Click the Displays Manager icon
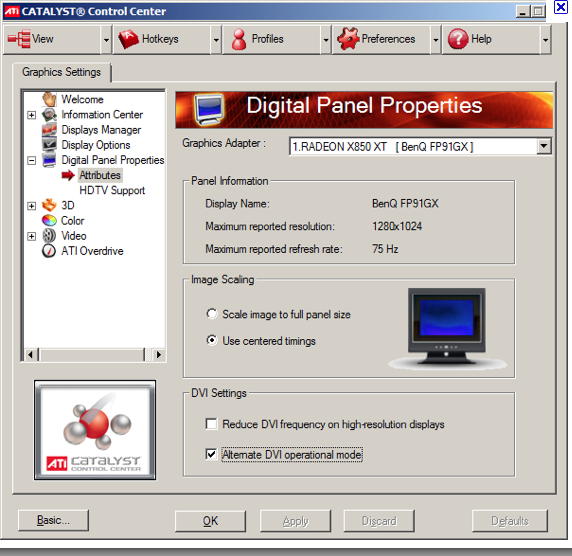This screenshot has height=556, width=572. [50, 130]
